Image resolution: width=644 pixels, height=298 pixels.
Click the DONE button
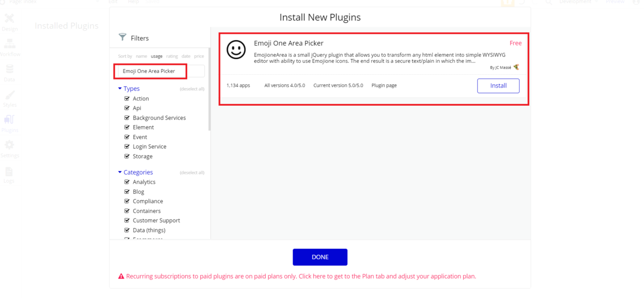point(320,257)
